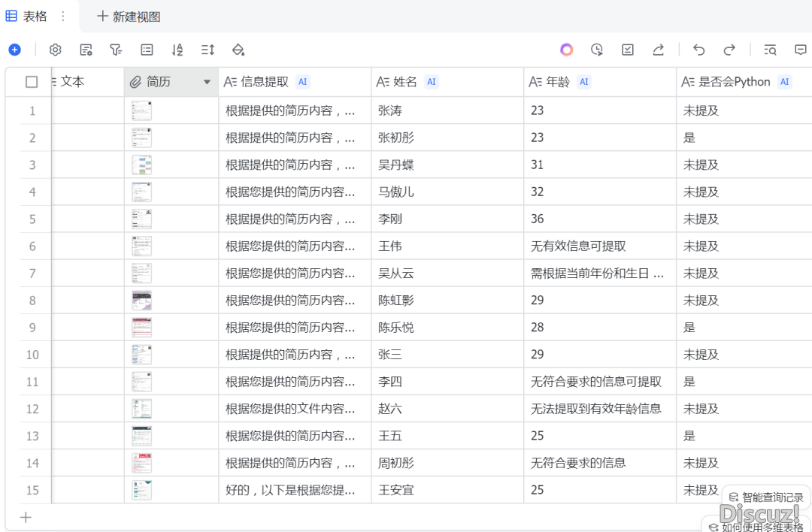Screen dimensions: 812x532
Task: Switch to the 表格 view tab
Action: [28, 17]
